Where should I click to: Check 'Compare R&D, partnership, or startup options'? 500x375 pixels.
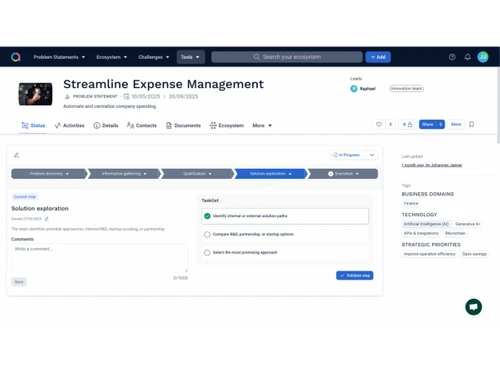tap(207, 234)
